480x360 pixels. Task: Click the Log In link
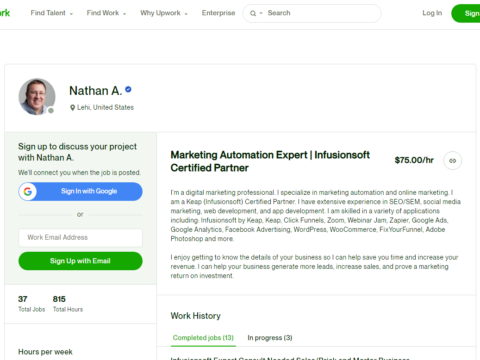click(432, 13)
